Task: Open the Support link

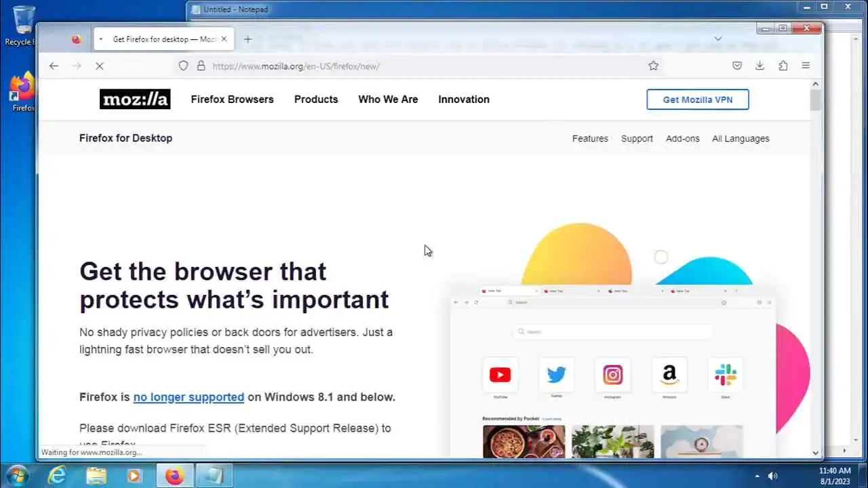Action: [x=637, y=138]
